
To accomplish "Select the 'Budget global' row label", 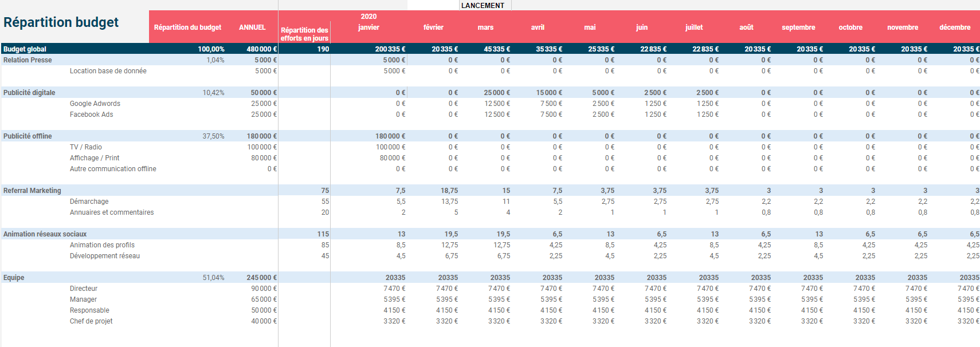I will click(25, 49).
